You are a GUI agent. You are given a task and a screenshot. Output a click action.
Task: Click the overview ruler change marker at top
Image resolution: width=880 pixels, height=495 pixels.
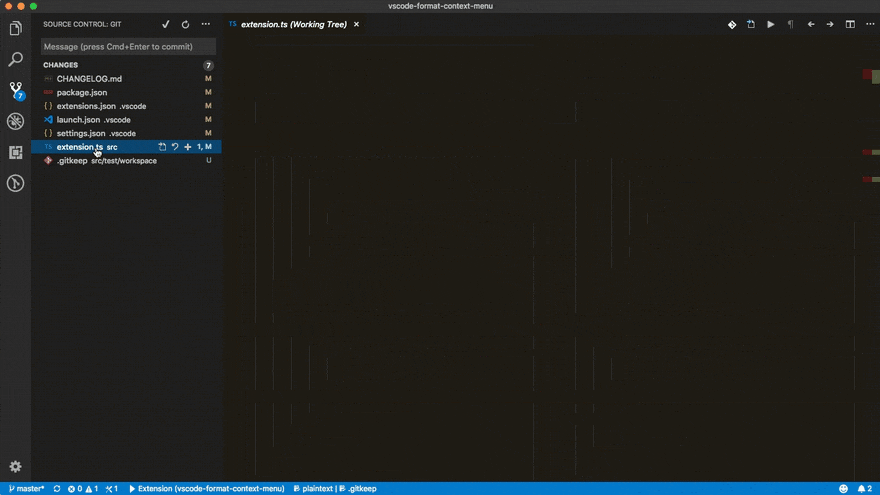click(871, 75)
